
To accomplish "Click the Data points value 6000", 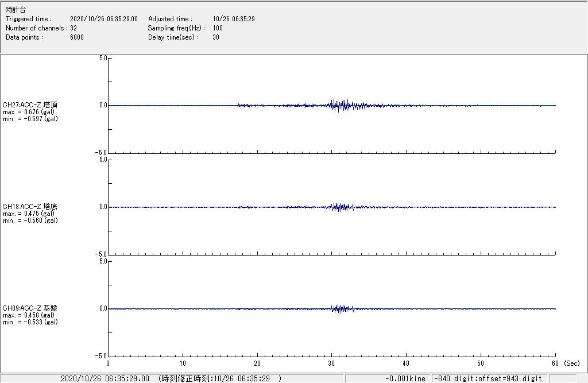I will click(76, 37).
